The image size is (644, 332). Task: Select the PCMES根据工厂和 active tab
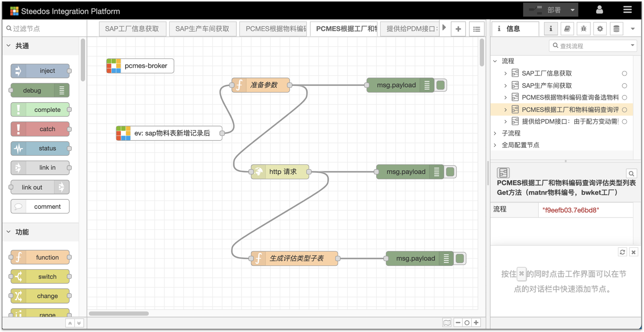point(344,29)
